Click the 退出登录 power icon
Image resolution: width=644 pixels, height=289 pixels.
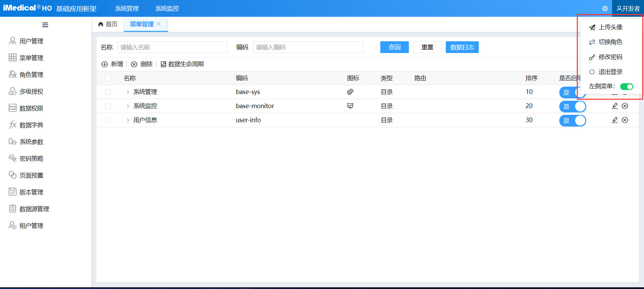click(x=592, y=72)
